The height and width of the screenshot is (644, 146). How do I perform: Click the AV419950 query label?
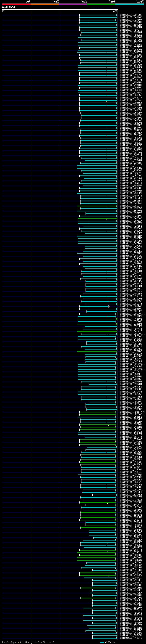8,7
